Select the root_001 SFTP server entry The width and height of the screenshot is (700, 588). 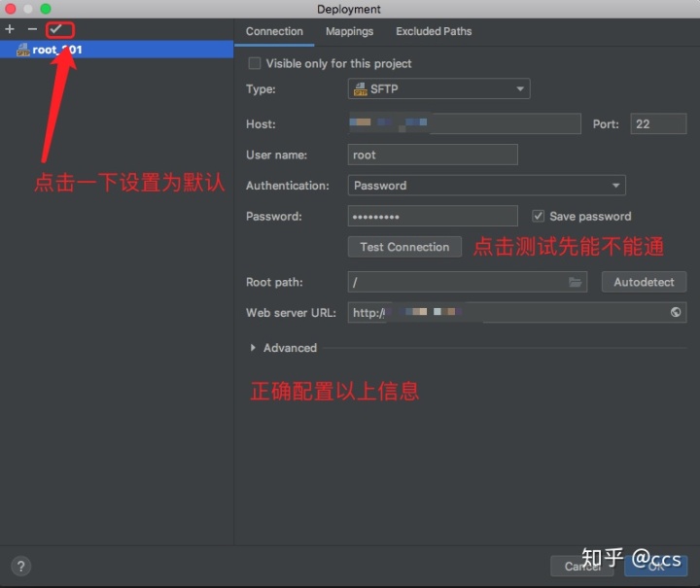click(x=117, y=50)
